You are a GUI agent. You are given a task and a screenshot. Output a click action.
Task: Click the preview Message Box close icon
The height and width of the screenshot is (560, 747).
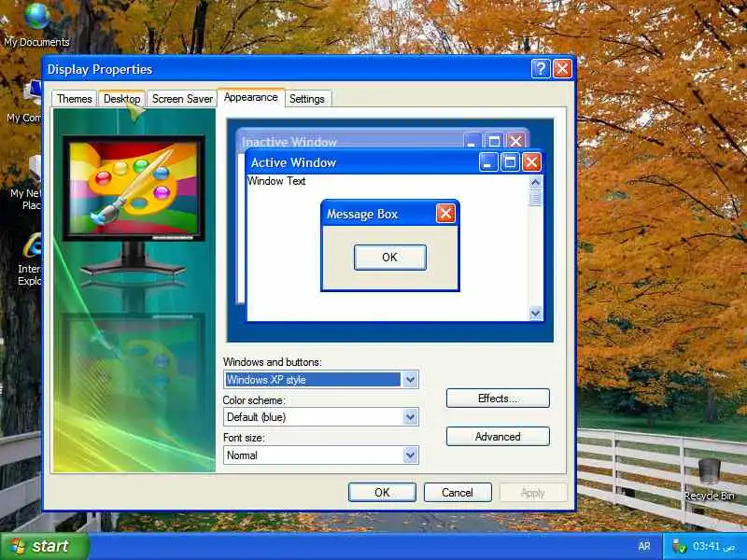point(445,214)
